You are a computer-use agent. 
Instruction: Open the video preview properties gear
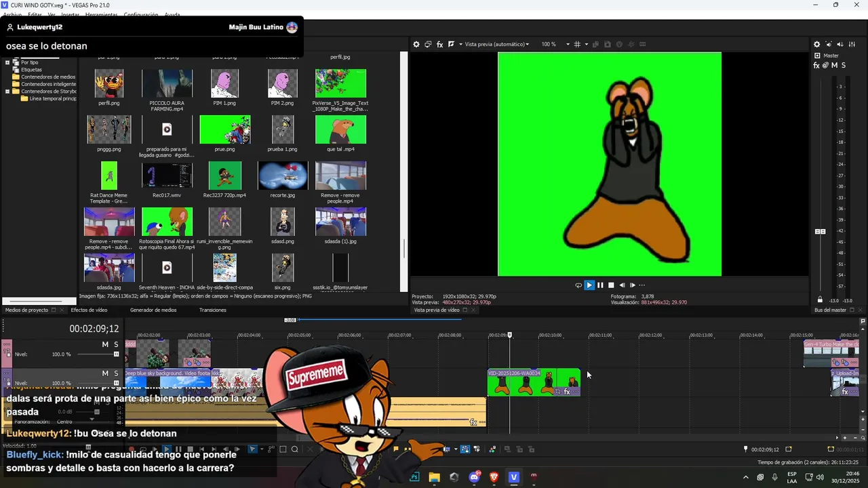pyautogui.click(x=416, y=44)
